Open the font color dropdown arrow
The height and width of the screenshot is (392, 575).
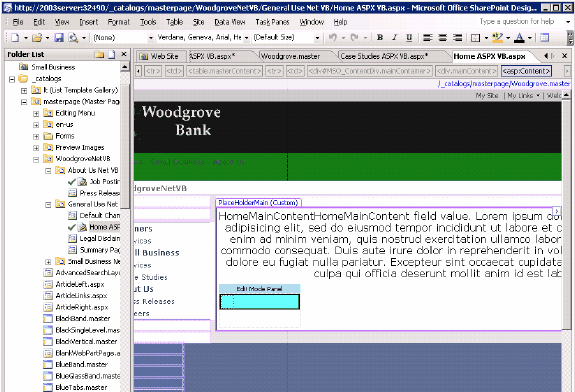pos(530,38)
